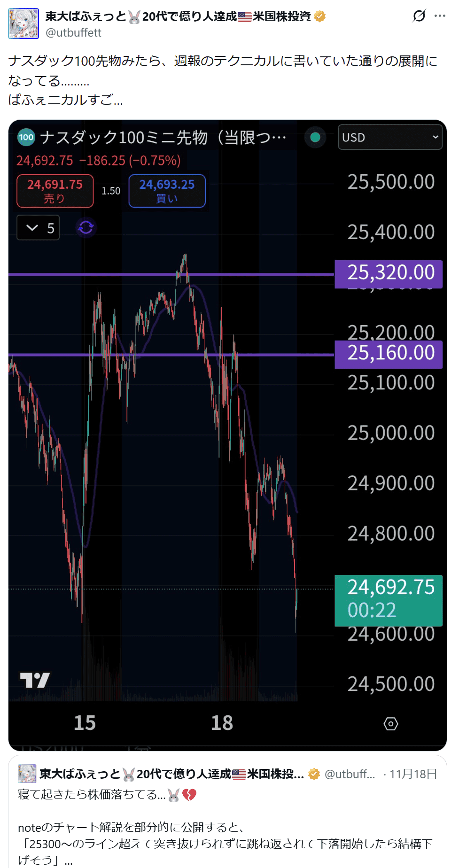Click the quoted tweet's small avatar

coord(27,774)
